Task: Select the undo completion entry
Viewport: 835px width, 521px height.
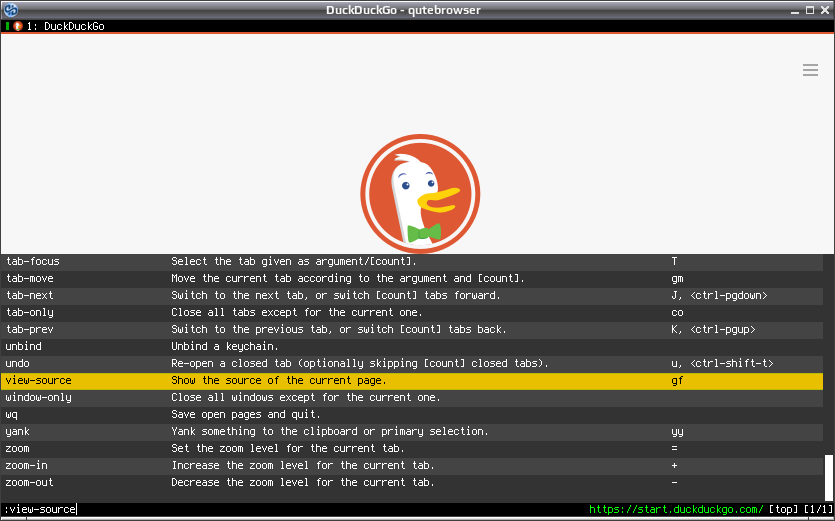Action: pos(412,364)
